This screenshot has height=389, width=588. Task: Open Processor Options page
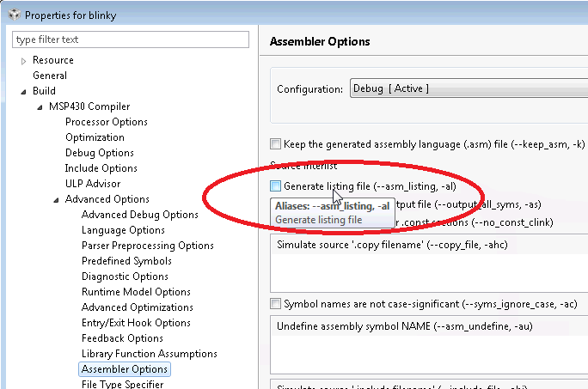click(106, 122)
